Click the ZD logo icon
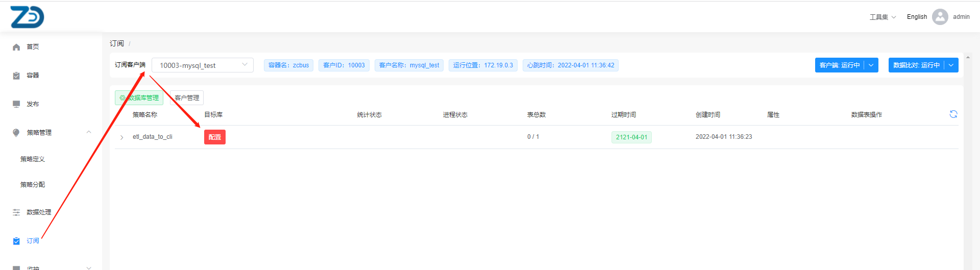Viewport: 980px width, 270px height. pos(27,17)
